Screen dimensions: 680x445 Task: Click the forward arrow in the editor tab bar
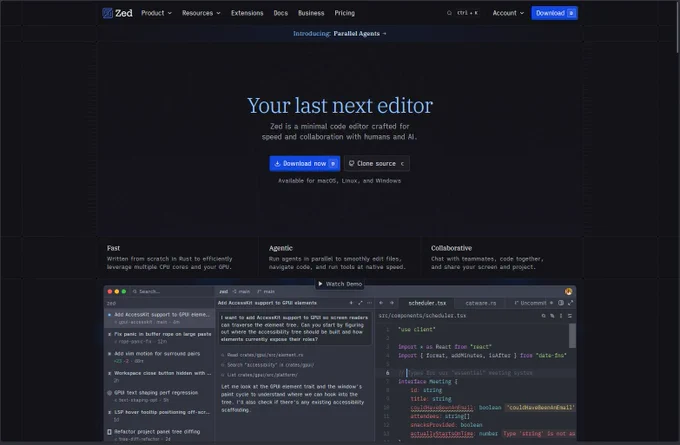(392, 303)
